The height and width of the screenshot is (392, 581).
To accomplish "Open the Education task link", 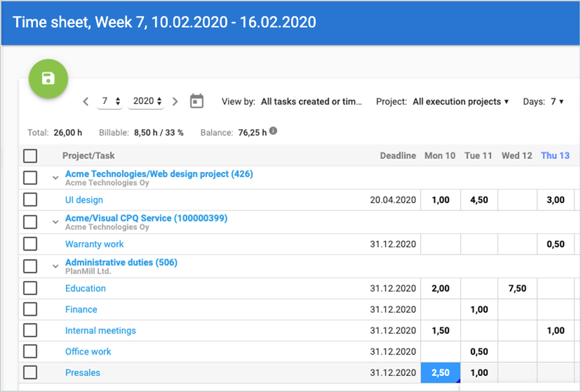I will (86, 288).
